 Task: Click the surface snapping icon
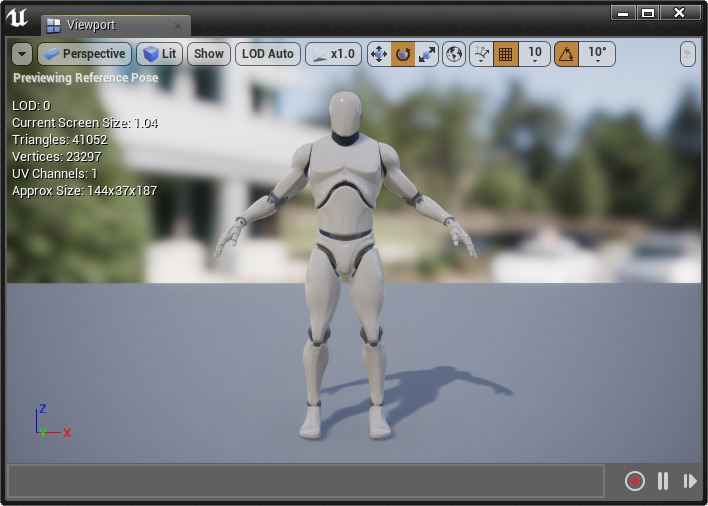[x=481, y=54]
